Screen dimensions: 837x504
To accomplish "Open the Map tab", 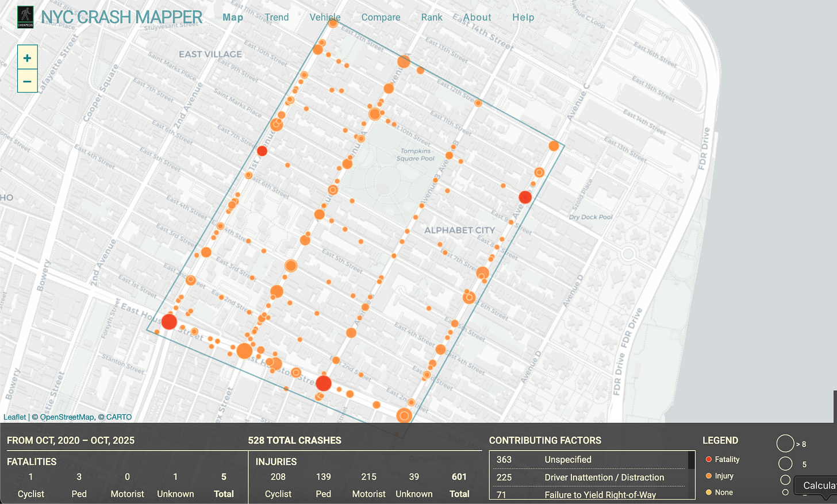I will [233, 17].
